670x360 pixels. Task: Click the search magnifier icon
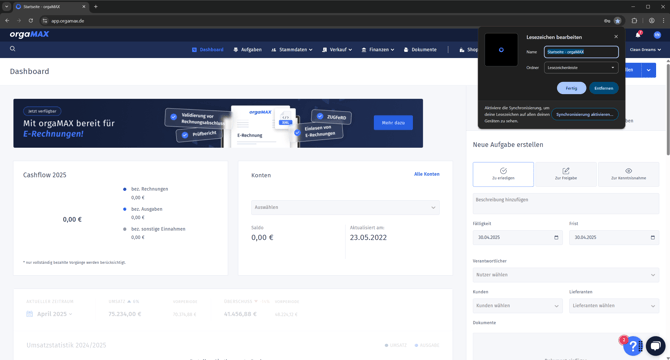click(x=12, y=49)
